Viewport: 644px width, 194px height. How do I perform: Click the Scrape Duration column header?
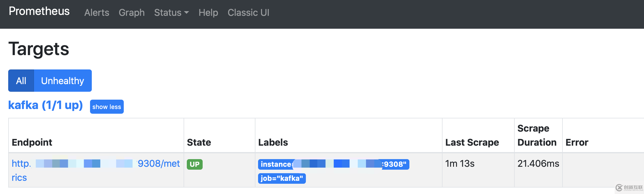[537, 135]
